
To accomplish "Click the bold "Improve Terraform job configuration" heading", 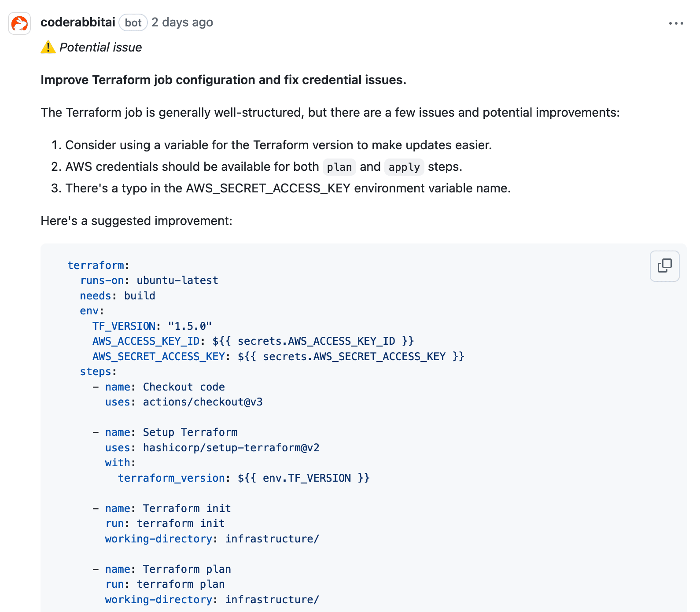I will click(x=223, y=80).
